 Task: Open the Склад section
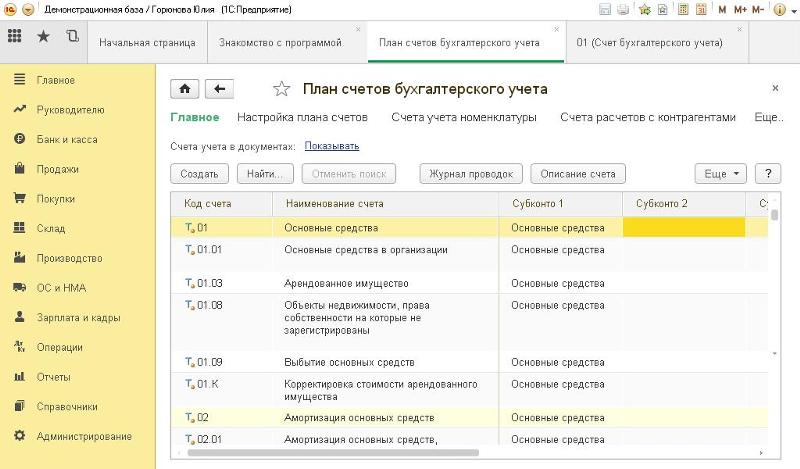point(51,228)
